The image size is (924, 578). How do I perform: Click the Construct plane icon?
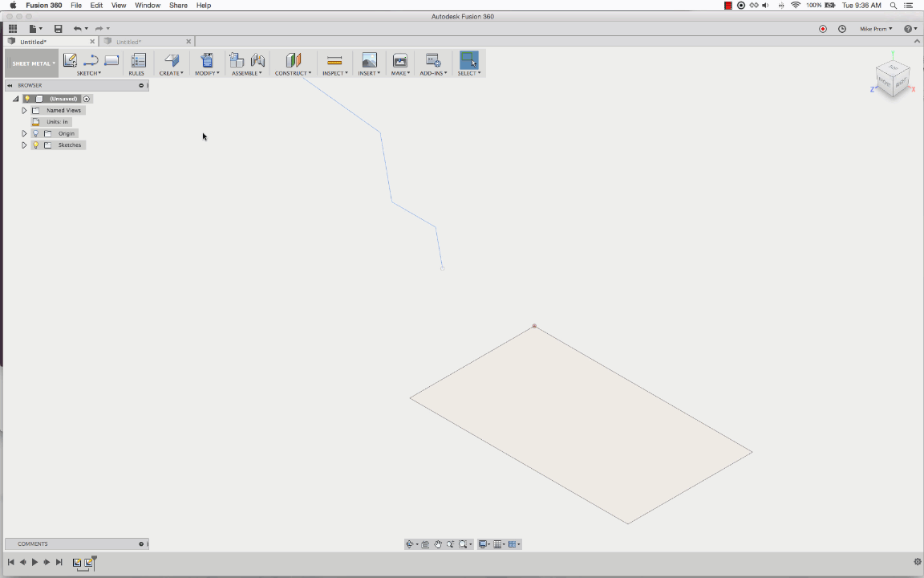[x=293, y=60]
